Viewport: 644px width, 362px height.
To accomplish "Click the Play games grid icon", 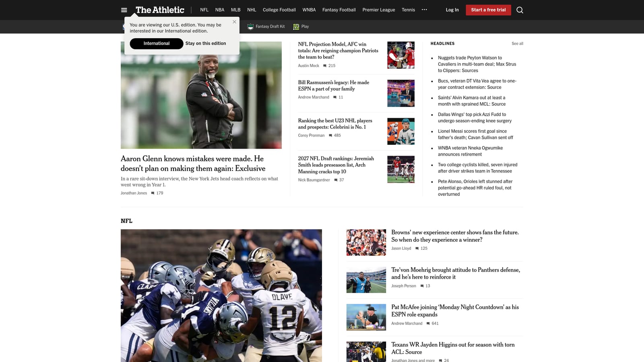I will point(296,27).
